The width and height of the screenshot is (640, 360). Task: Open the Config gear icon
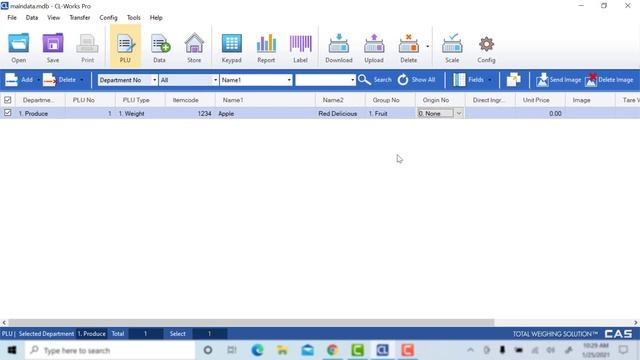(x=486, y=47)
